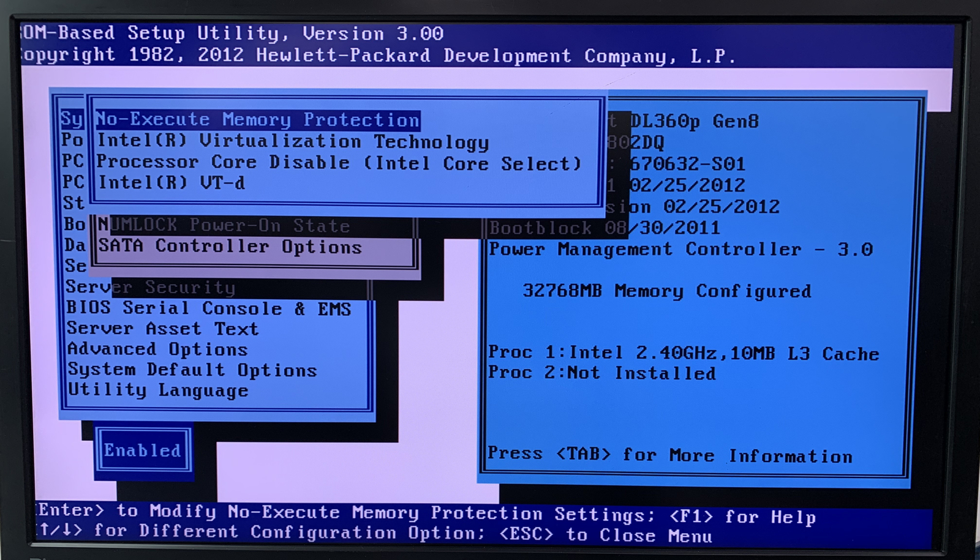Click ROM-Based Setup Utility title text
980x560 pixels.
coord(232,33)
